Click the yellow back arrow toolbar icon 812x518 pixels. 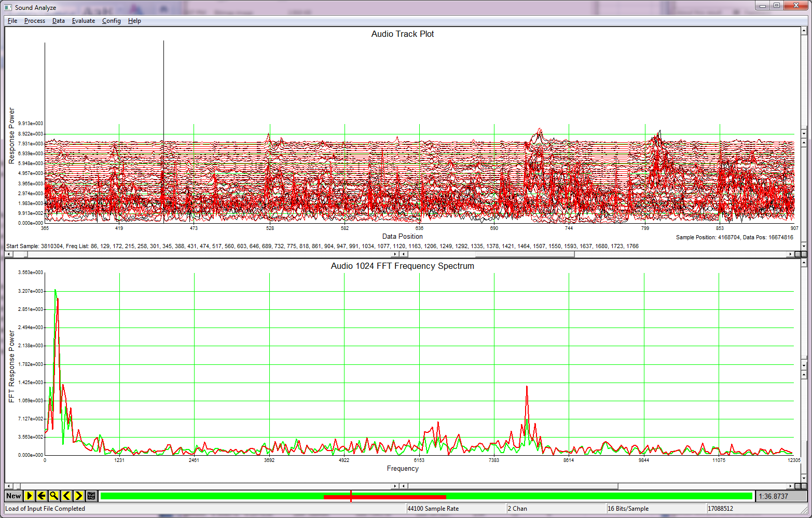click(x=41, y=496)
